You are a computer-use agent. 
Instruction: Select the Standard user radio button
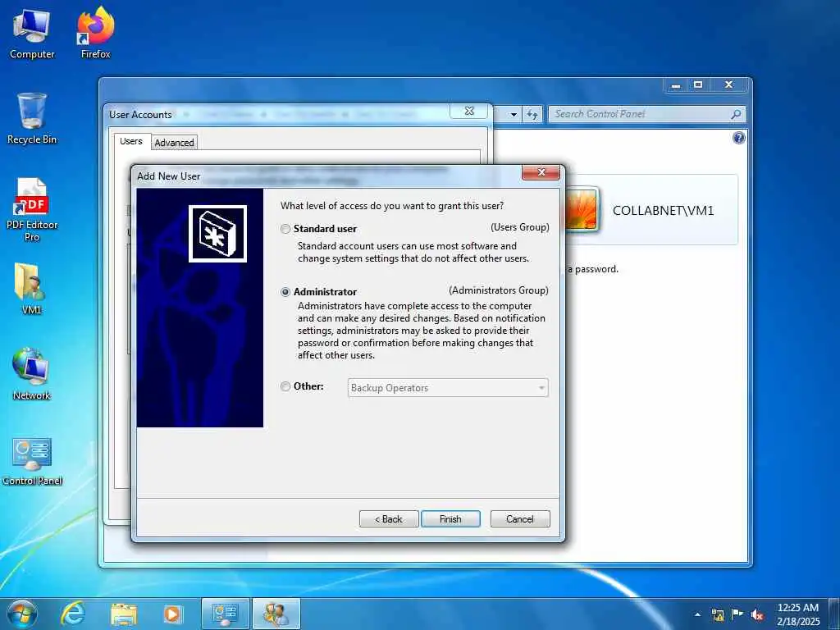pos(285,229)
